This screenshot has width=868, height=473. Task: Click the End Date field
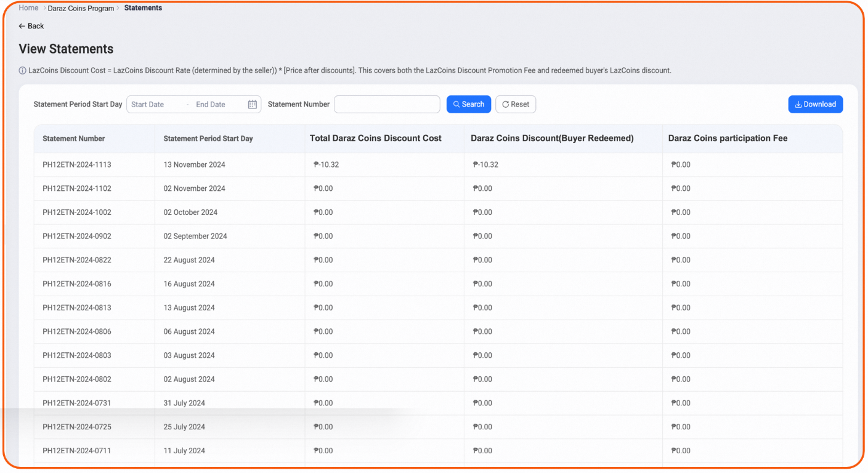point(211,105)
